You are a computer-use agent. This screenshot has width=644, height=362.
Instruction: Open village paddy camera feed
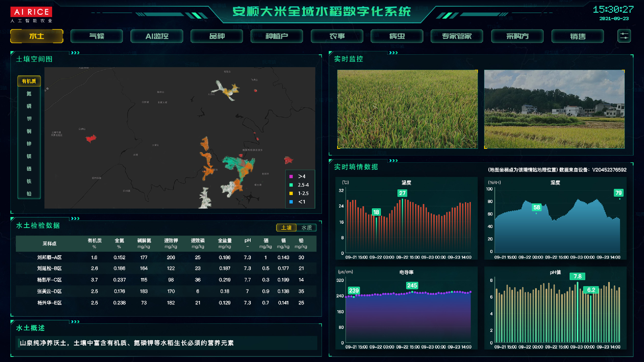[554, 109]
